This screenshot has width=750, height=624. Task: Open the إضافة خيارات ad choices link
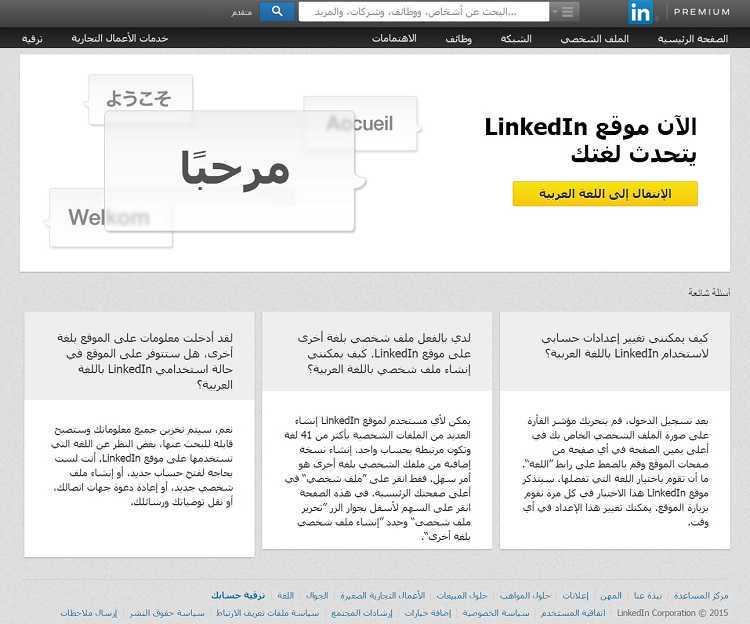[x=428, y=613]
